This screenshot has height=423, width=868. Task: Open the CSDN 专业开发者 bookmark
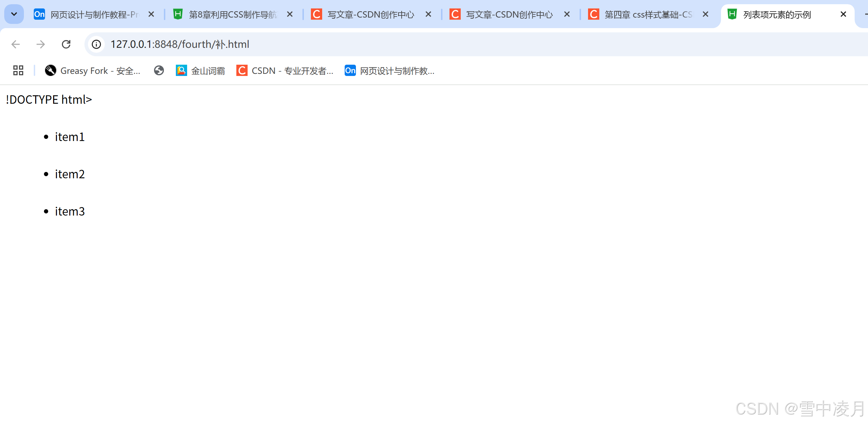285,71
